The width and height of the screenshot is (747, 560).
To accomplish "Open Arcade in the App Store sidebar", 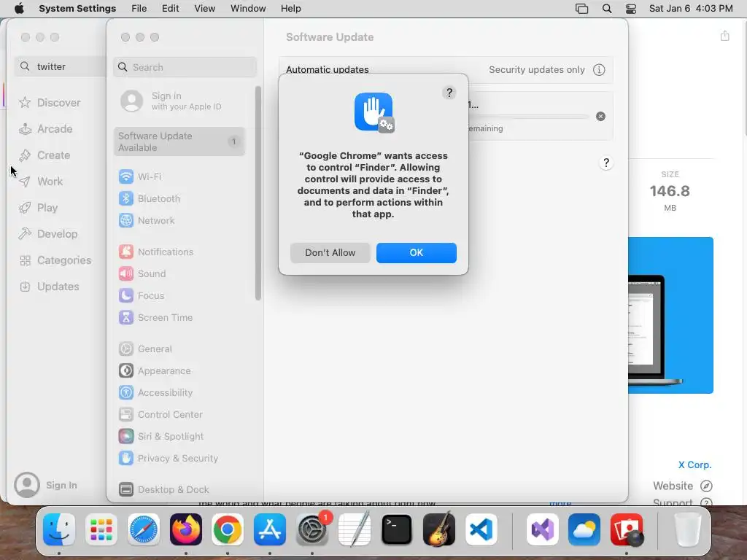I will [x=46, y=129].
